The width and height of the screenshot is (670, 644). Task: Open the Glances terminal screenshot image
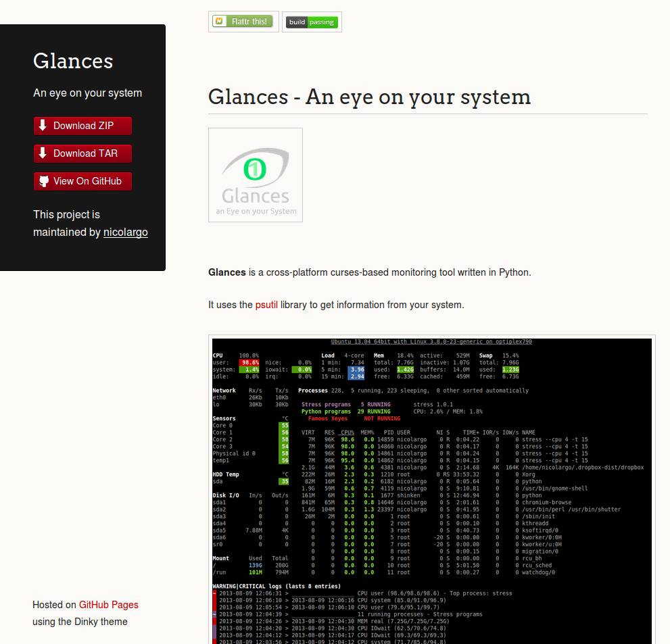pyautogui.click(x=431, y=490)
